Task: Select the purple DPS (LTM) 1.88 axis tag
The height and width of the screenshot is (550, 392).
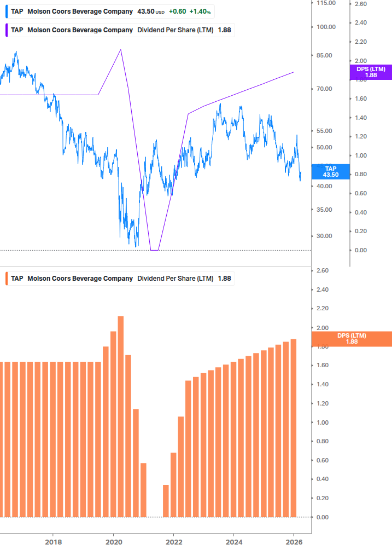Action: (371, 72)
